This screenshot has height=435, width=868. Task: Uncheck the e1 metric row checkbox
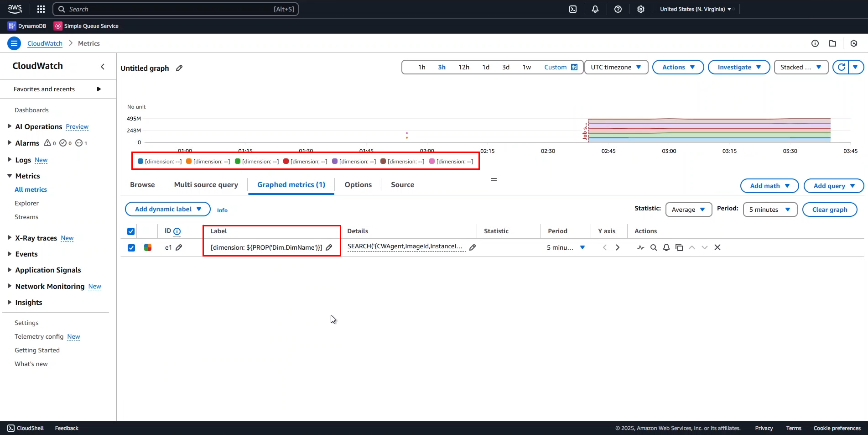(131, 247)
